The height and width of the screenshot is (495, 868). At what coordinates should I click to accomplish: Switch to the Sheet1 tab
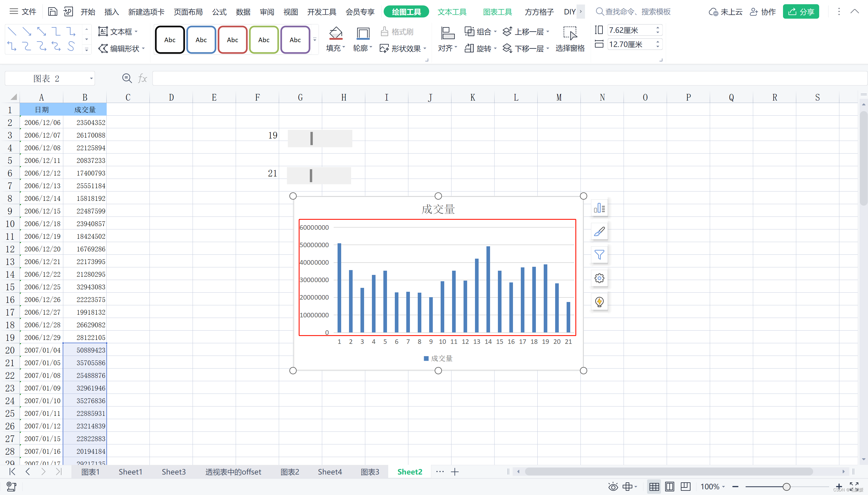pyautogui.click(x=130, y=472)
